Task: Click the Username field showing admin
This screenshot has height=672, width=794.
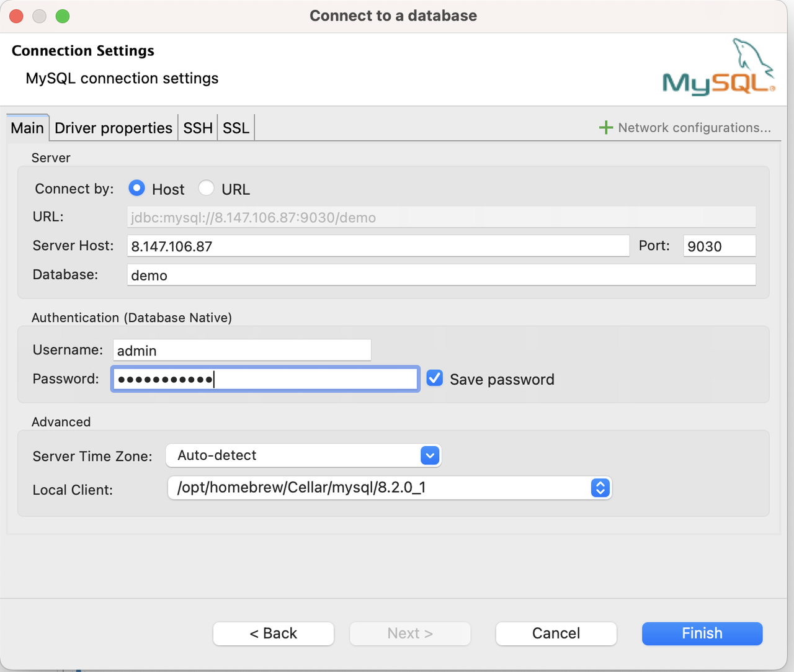Action: 242,350
